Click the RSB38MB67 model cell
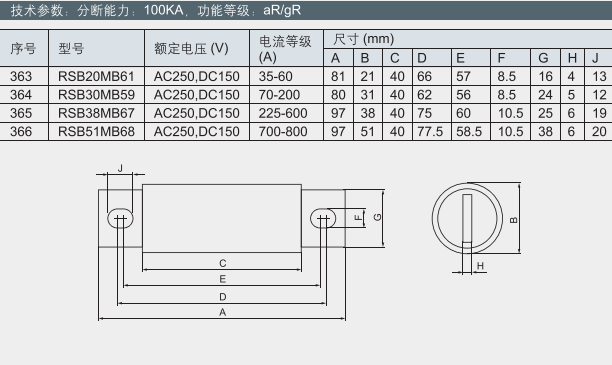 96,113
